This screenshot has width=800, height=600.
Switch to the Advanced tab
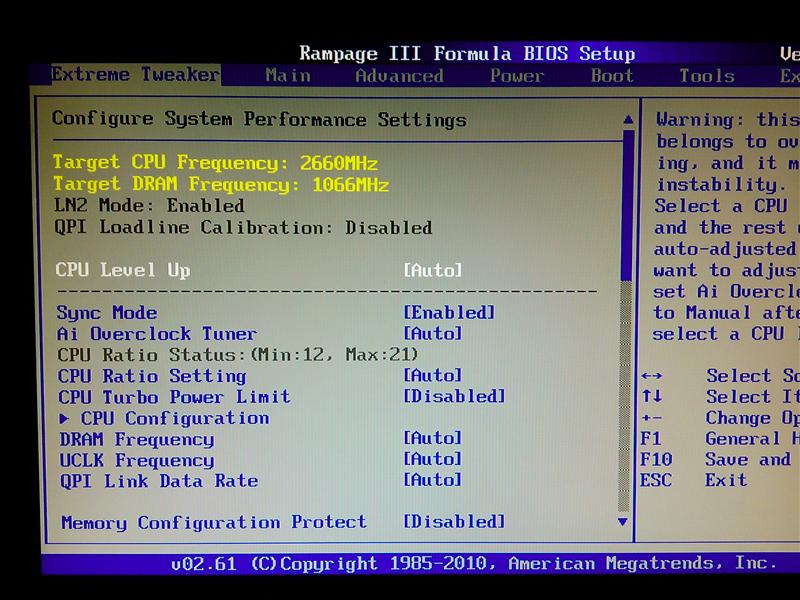coord(399,76)
